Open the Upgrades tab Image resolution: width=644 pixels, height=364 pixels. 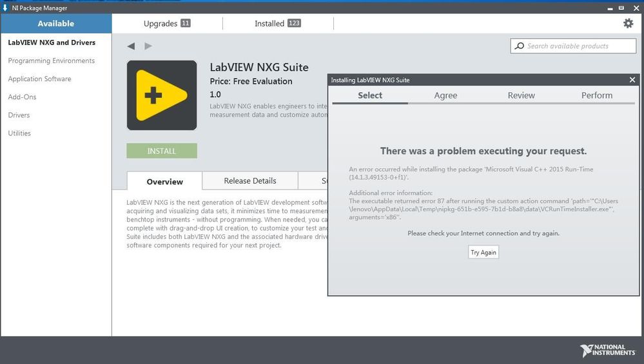pos(167,23)
